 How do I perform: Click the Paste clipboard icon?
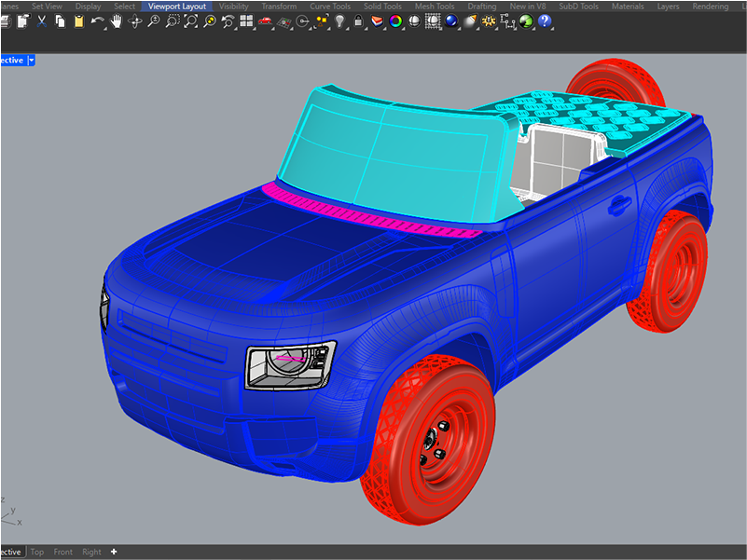tap(78, 20)
